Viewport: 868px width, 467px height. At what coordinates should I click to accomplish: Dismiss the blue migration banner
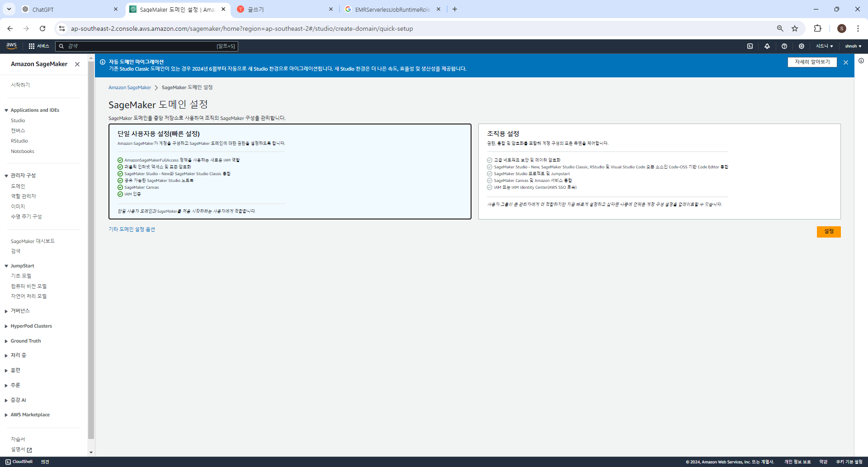point(846,62)
